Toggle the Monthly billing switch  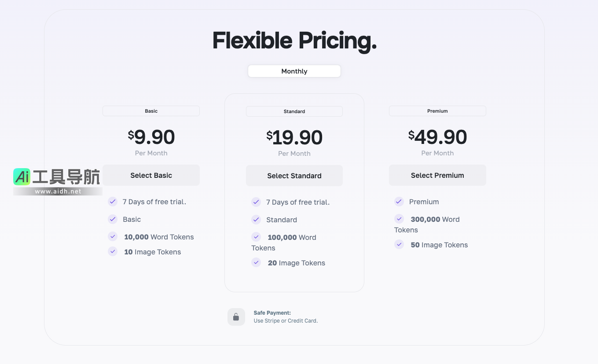coord(294,71)
